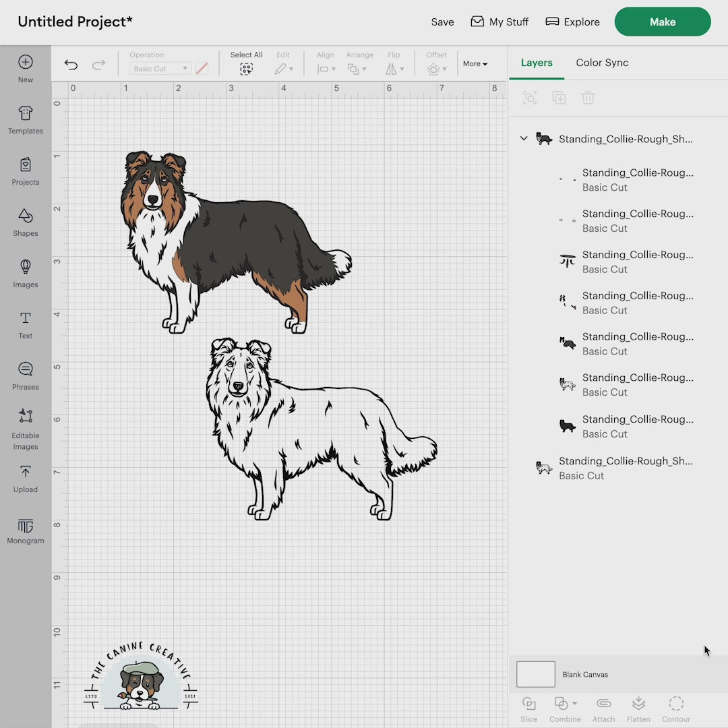Open the Upload panel
728x728 pixels.
point(25,478)
